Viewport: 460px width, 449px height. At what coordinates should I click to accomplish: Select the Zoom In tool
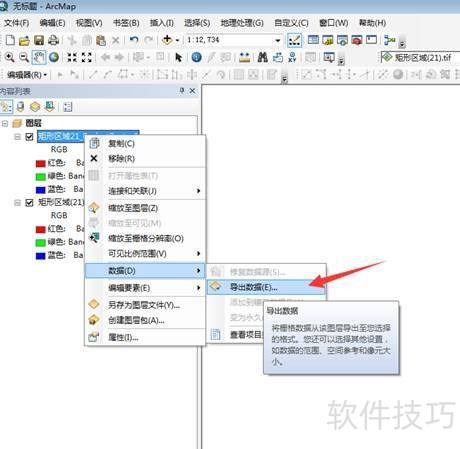[x=9, y=57]
